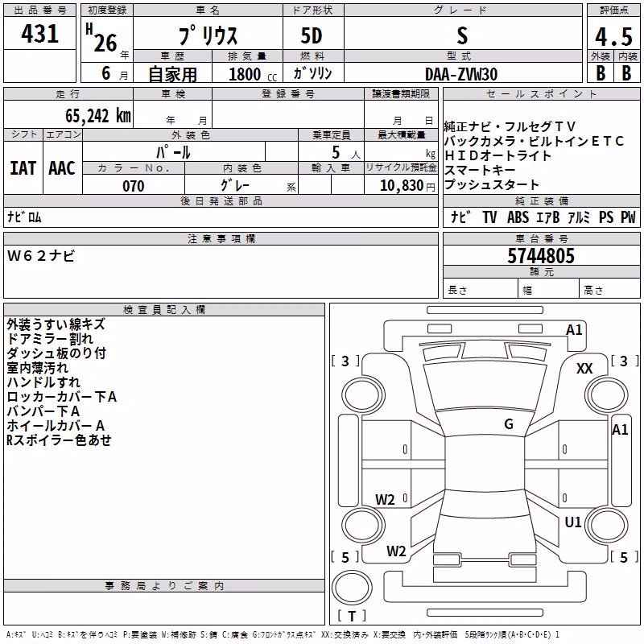Click the アルミ equipment label

click(579, 217)
